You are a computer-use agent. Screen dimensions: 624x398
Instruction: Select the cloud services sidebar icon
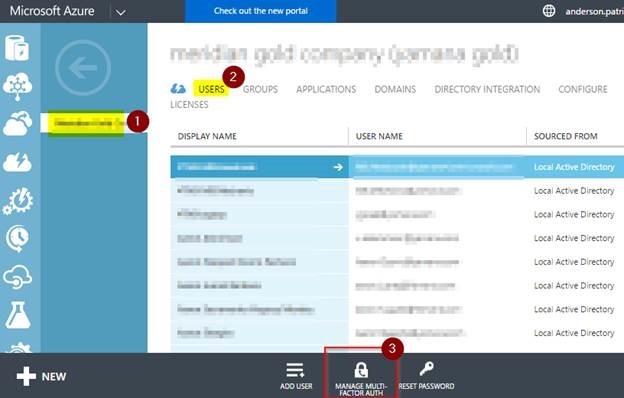[18, 123]
